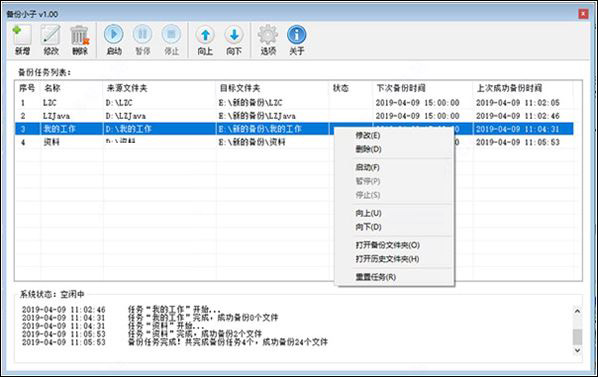The image size is (598, 377).
Task: Click log line 备份任务完成 summary
Action: click(x=228, y=342)
